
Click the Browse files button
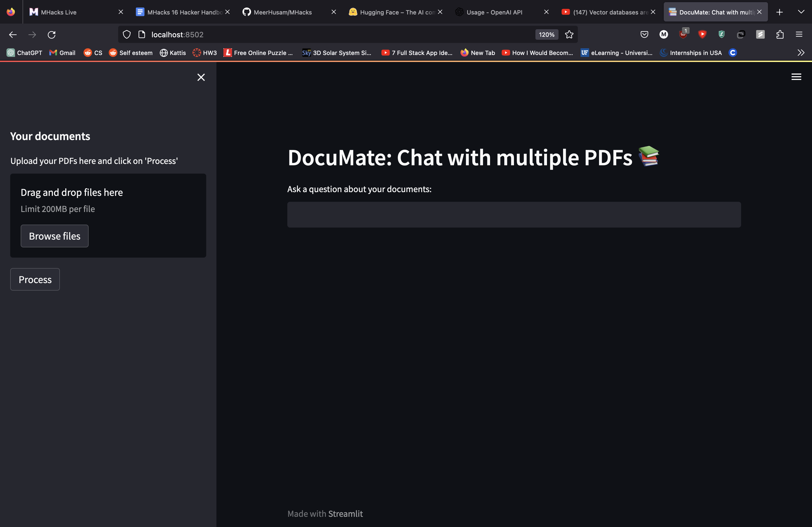coord(55,236)
